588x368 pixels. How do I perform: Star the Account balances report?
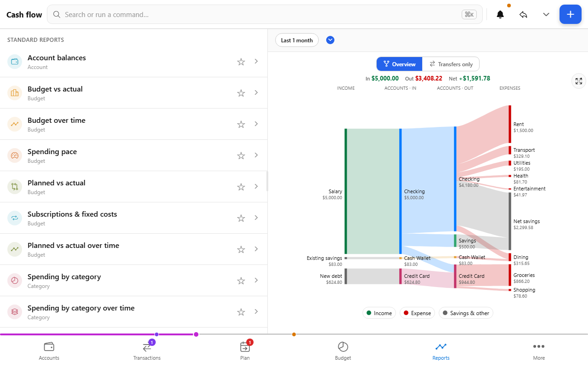[241, 62]
